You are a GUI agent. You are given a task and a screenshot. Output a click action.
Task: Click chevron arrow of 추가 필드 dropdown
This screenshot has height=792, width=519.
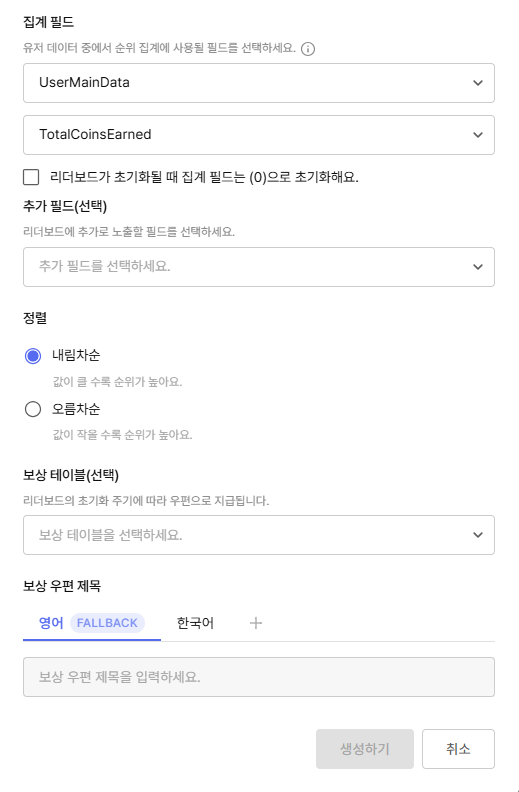[478, 267]
